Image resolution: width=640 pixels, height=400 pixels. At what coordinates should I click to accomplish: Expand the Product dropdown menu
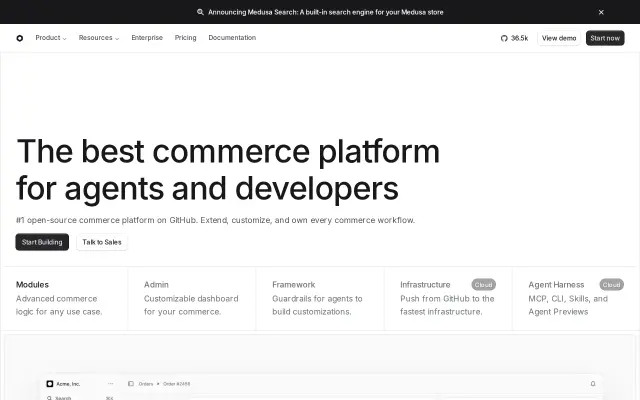tap(51, 38)
